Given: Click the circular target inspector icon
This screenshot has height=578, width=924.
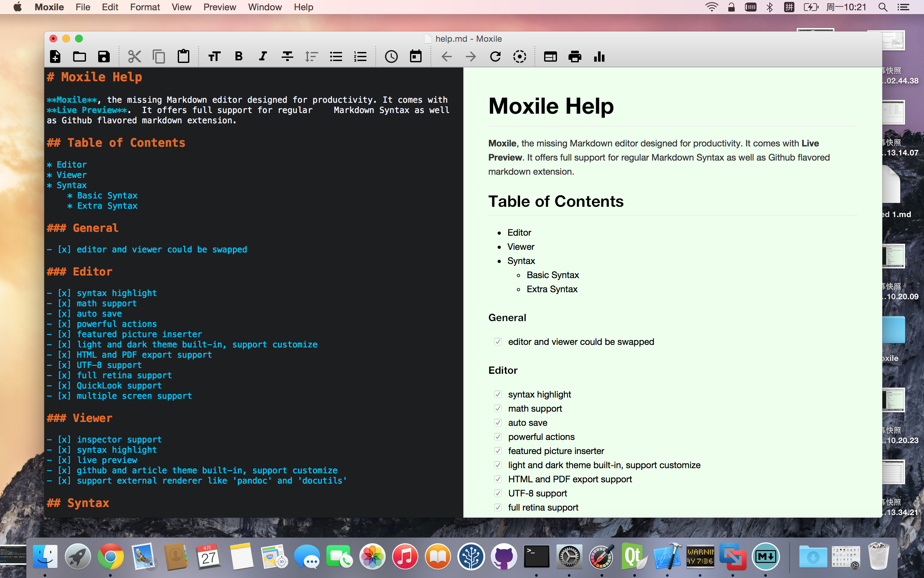Looking at the screenshot, I should click(x=520, y=57).
